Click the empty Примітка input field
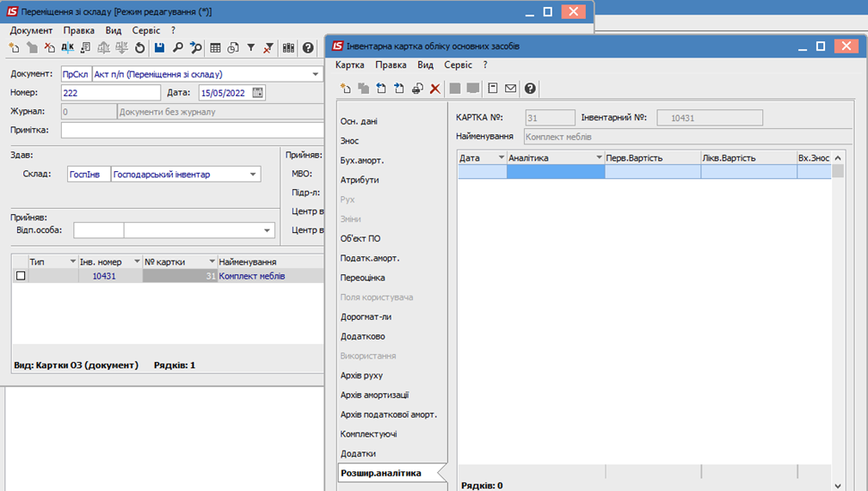The image size is (868, 491). 192,130
